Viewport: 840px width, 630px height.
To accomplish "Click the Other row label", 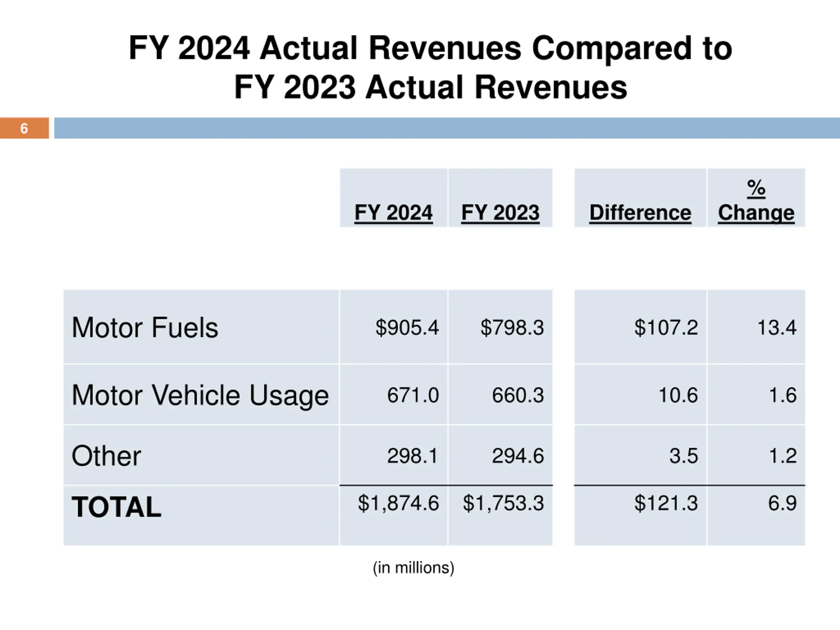I will point(106,456).
